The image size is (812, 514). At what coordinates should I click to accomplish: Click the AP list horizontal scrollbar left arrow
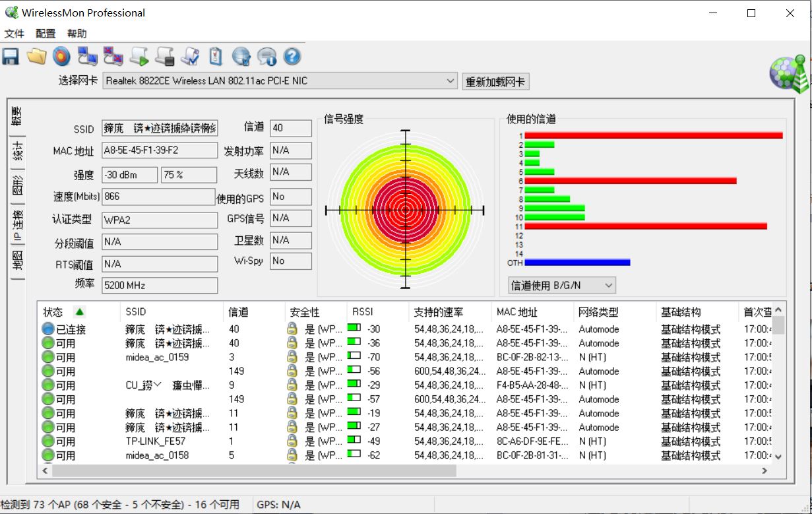46,470
